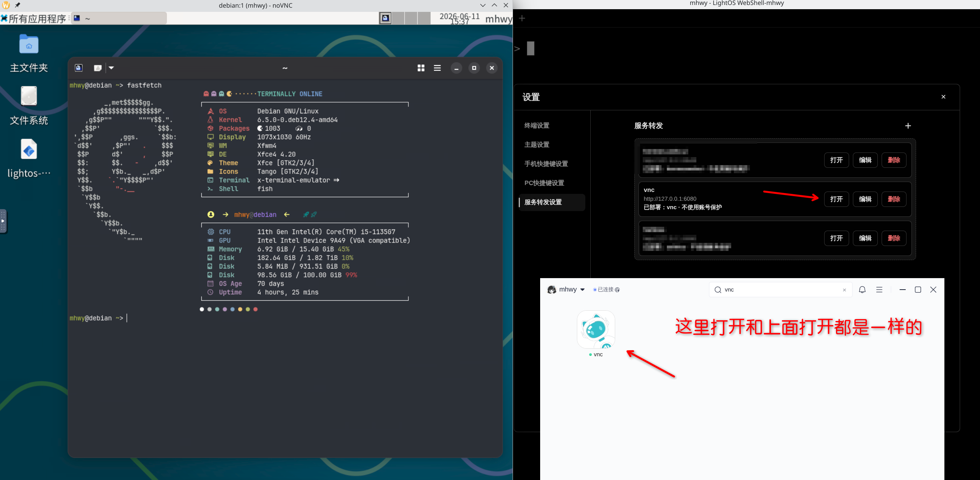Close the 设置 settings dialog

click(x=943, y=97)
